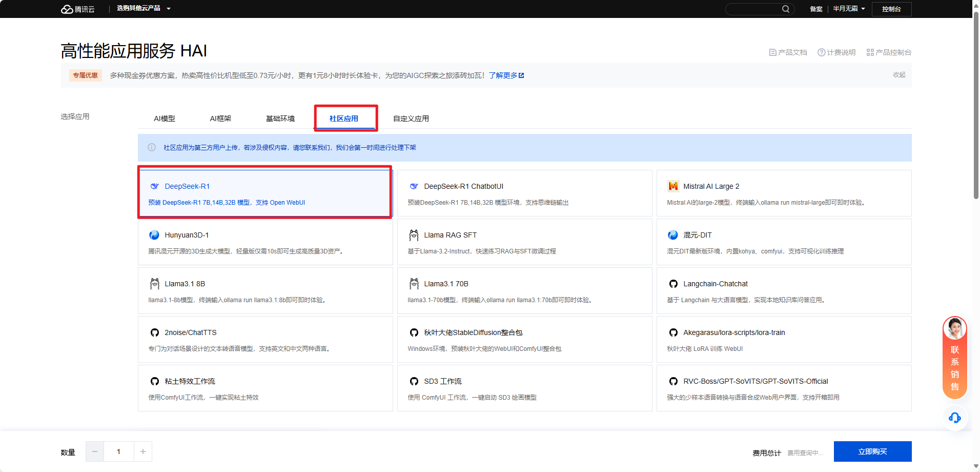The image size is (980, 472).
Task: Click the 粘土特效工作流 title text
Action: [x=190, y=381]
